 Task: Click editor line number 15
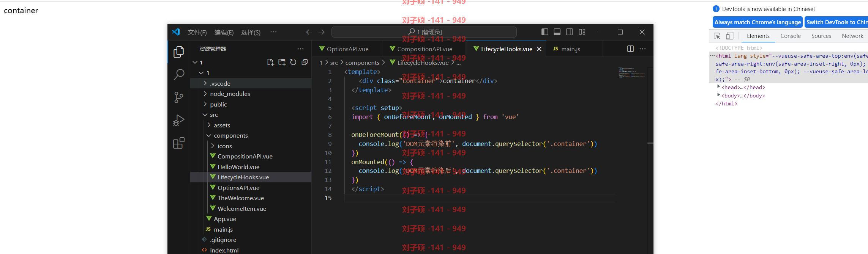tap(328, 198)
